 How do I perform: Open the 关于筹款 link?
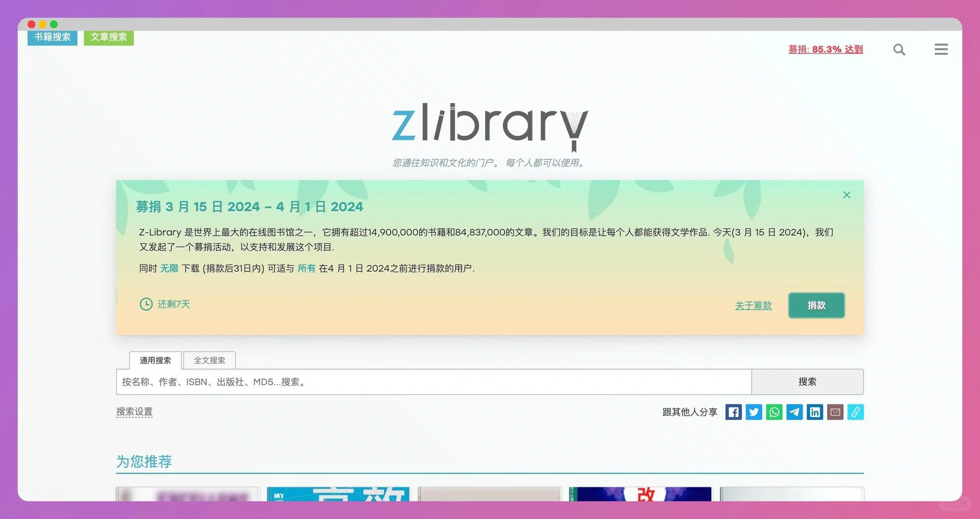click(x=753, y=306)
